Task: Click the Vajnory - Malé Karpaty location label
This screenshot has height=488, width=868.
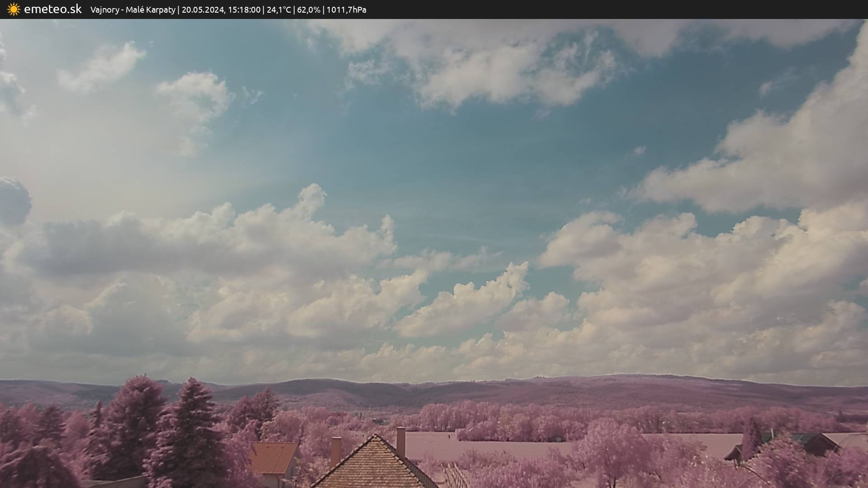Action: click(132, 10)
